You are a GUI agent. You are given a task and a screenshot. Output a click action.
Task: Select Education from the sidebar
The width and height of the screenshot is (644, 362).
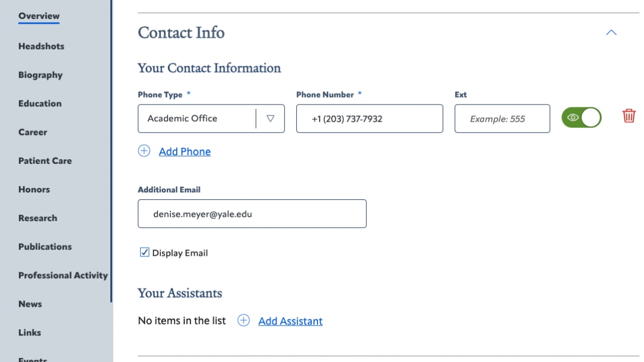coord(39,103)
